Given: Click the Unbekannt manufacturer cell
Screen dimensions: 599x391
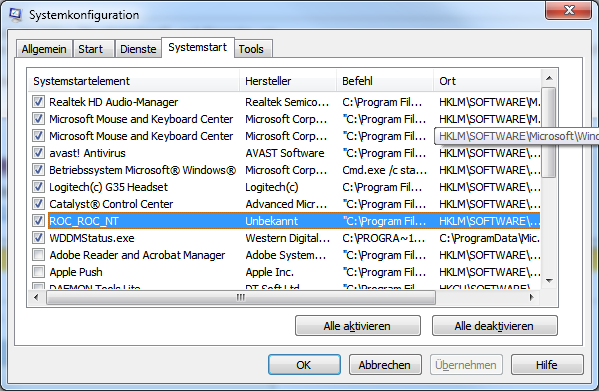Looking at the screenshot, I should point(271,221).
